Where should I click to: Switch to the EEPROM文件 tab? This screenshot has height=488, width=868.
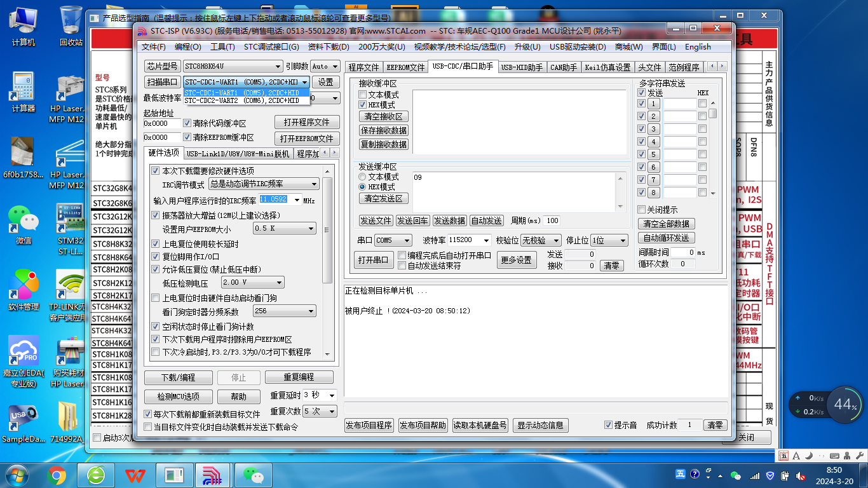point(405,67)
